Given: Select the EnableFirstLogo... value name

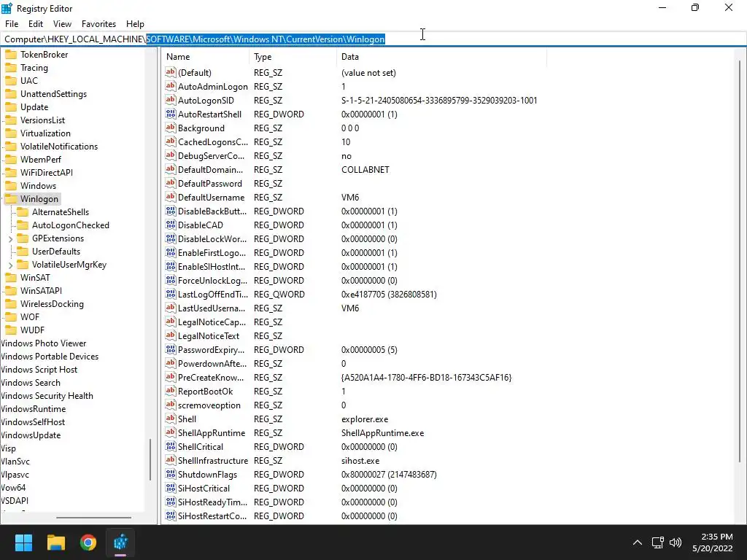Looking at the screenshot, I should click(x=212, y=252).
